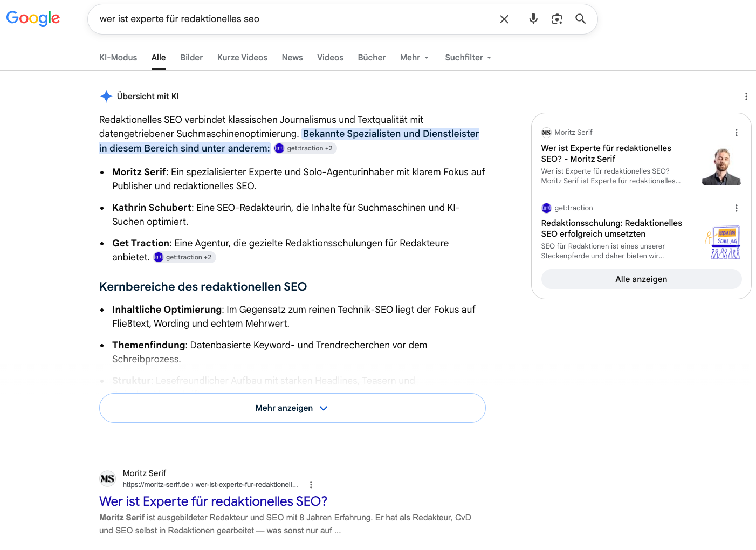Screen dimensions: 756x550
Task: Click the bold 'Inhaltliche Optimierung' bullet text
Action: pos(167,310)
